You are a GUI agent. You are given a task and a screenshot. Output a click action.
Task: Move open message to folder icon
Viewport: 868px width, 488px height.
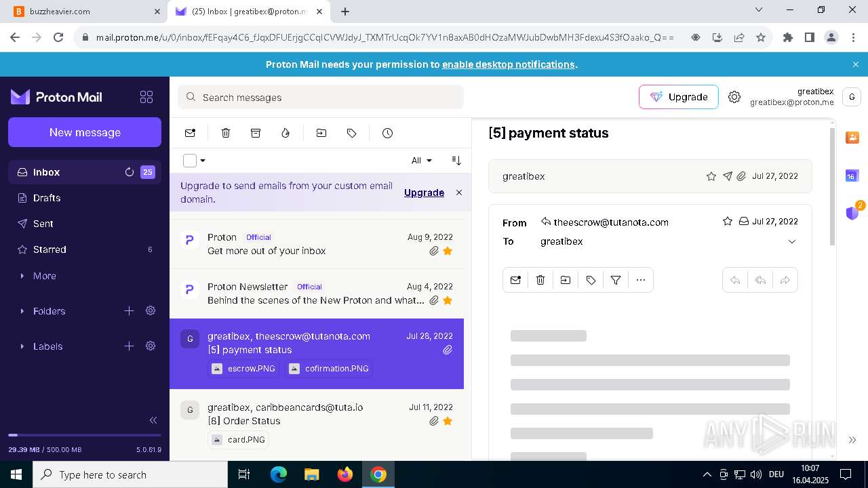click(566, 280)
